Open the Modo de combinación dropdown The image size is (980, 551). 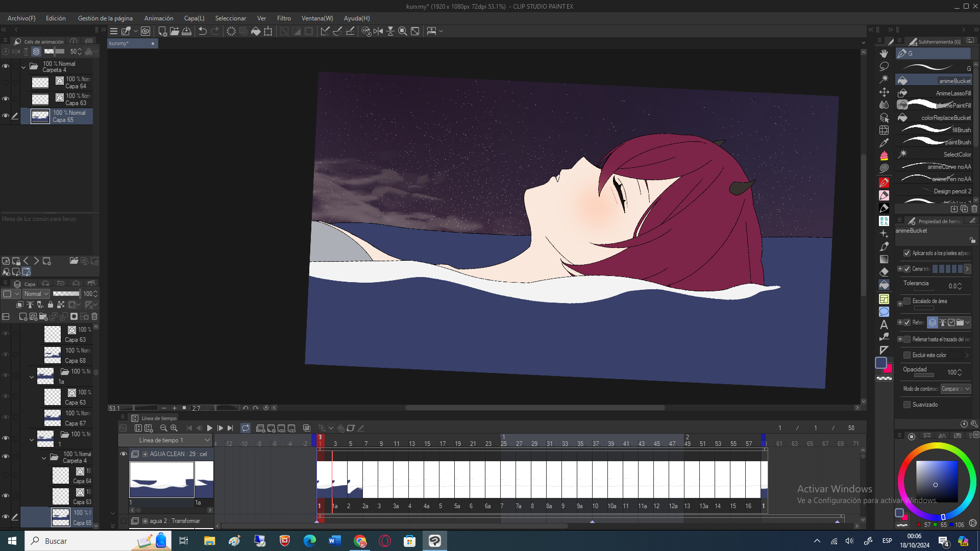(955, 389)
